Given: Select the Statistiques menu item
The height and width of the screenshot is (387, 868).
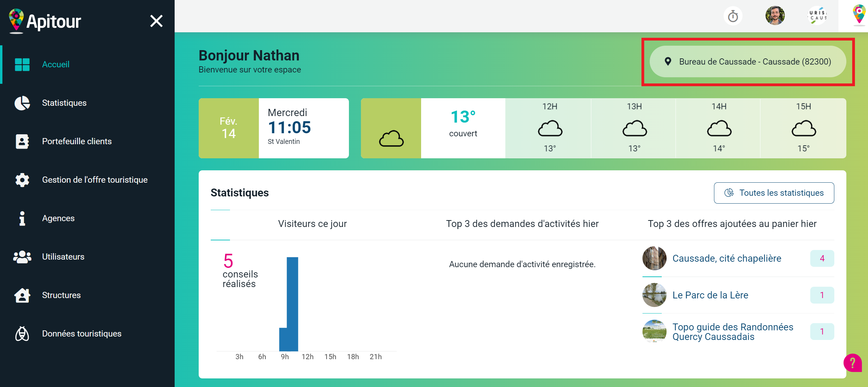Looking at the screenshot, I should pyautogui.click(x=64, y=103).
